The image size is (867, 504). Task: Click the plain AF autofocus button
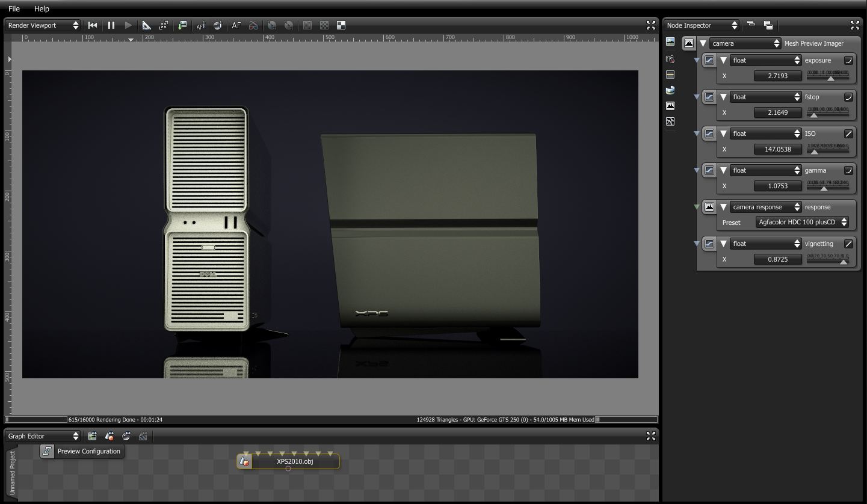click(x=236, y=25)
